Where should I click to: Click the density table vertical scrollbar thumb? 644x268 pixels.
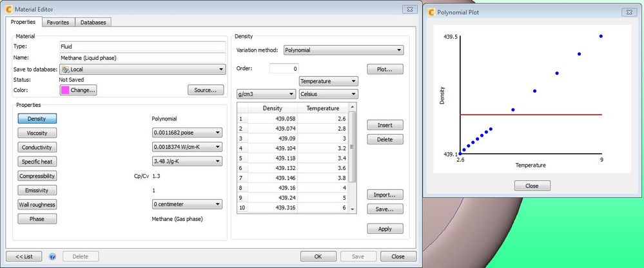click(351, 146)
